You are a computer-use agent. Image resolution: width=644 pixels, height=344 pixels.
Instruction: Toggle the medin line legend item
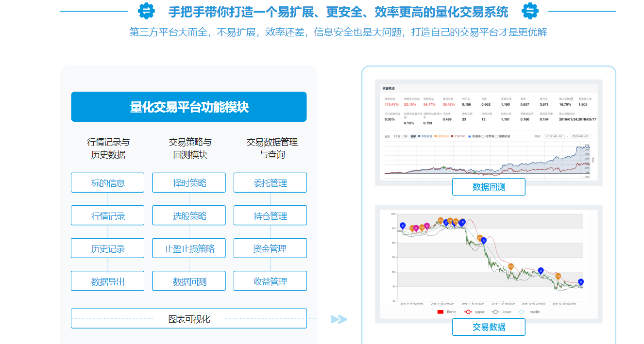[x=529, y=312]
